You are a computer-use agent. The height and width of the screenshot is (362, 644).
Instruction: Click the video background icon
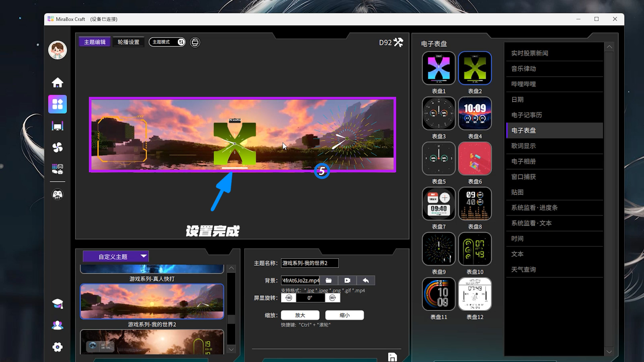click(x=347, y=280)
